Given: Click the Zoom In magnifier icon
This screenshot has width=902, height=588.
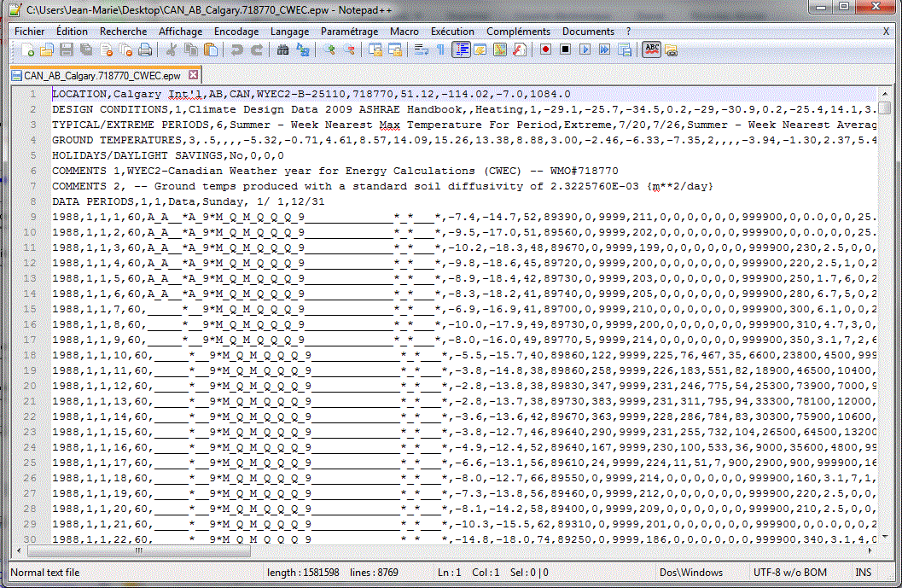Looking at the screenshot, I should click(329, 50).
